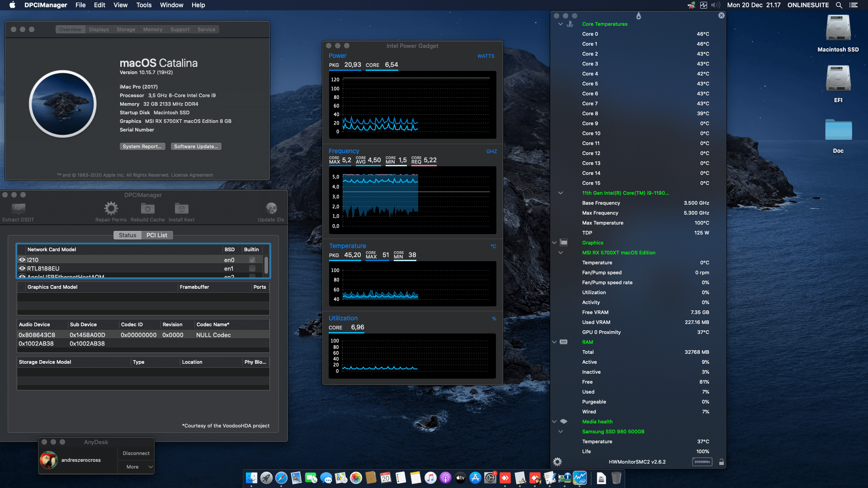Open Podcasts from the dock
Image resolution: width=868 pixels, height=488 pixels.
445,478
